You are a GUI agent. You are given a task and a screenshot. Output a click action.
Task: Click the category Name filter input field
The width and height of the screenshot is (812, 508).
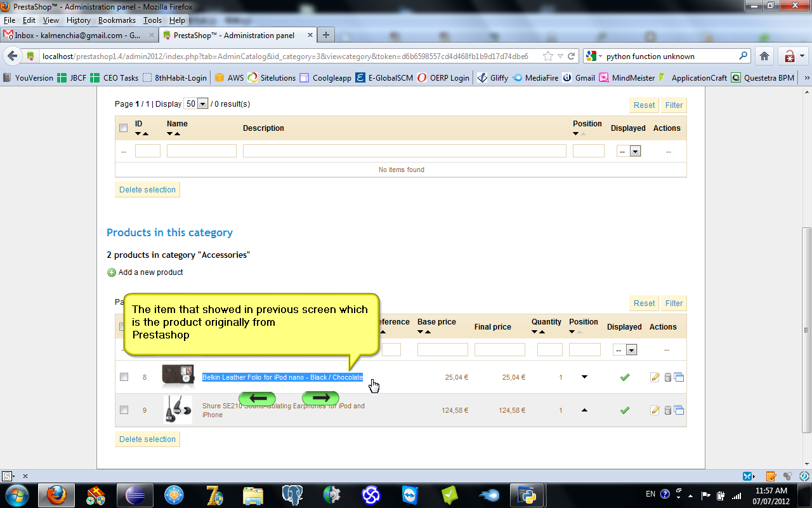point(202,151)
